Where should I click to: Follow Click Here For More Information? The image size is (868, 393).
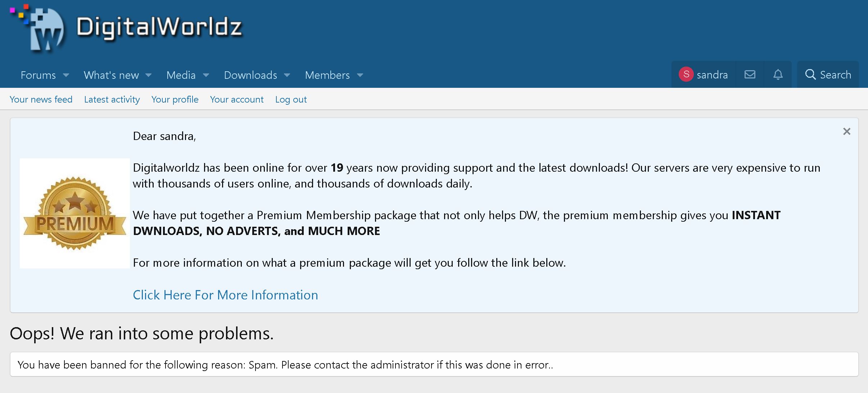[225, 295]
